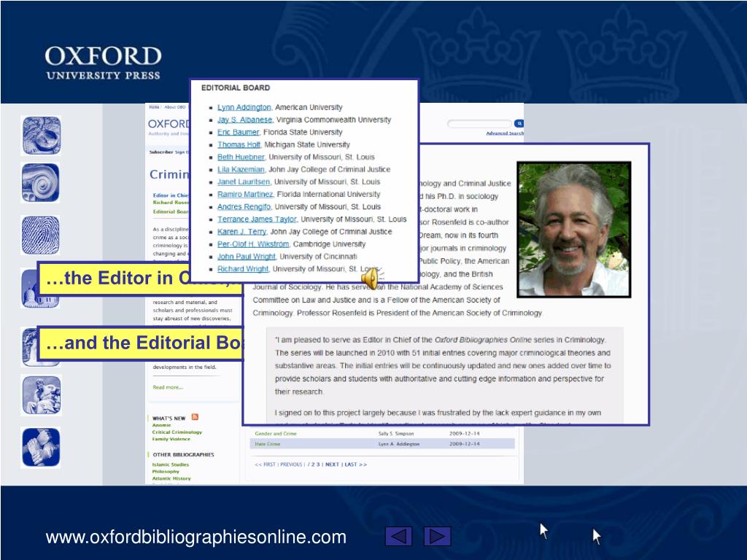The image size is (747, 560).
Task: Click the Home navigation link
Action: [154, 107]
